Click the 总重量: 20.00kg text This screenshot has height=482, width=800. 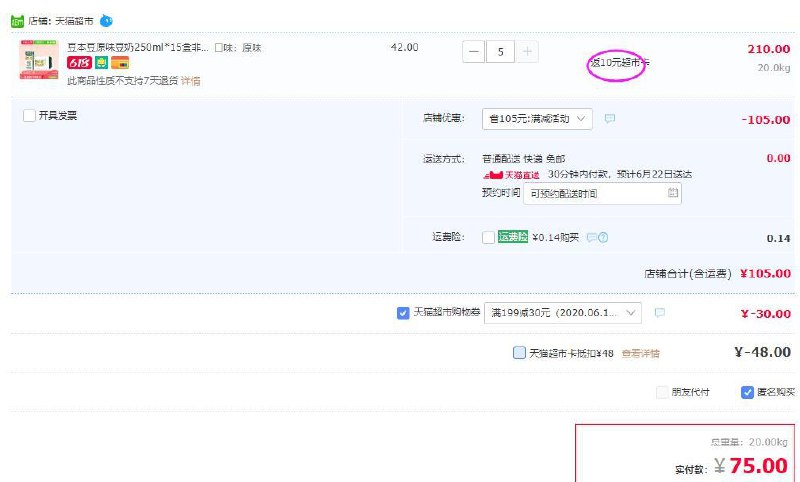coord(749,442)
